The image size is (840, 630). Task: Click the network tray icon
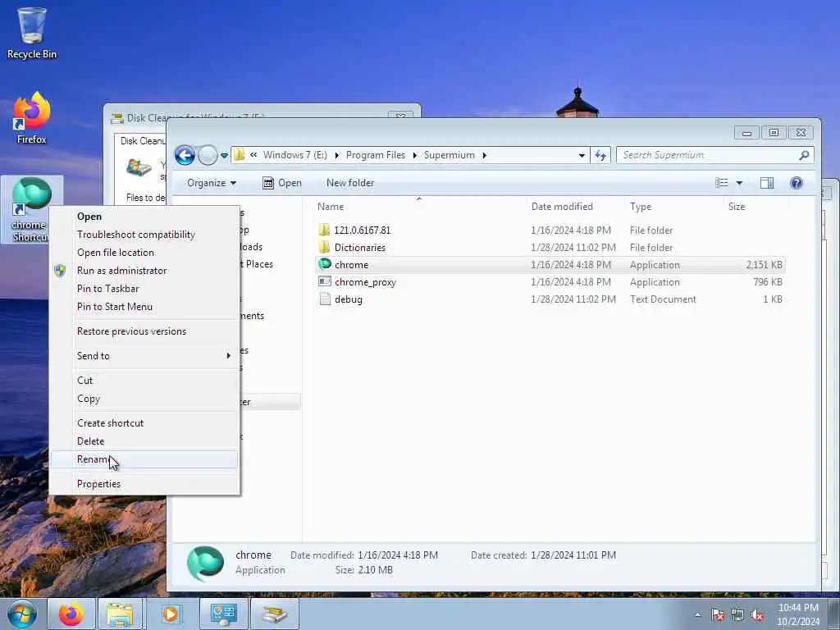coord(737,615)
